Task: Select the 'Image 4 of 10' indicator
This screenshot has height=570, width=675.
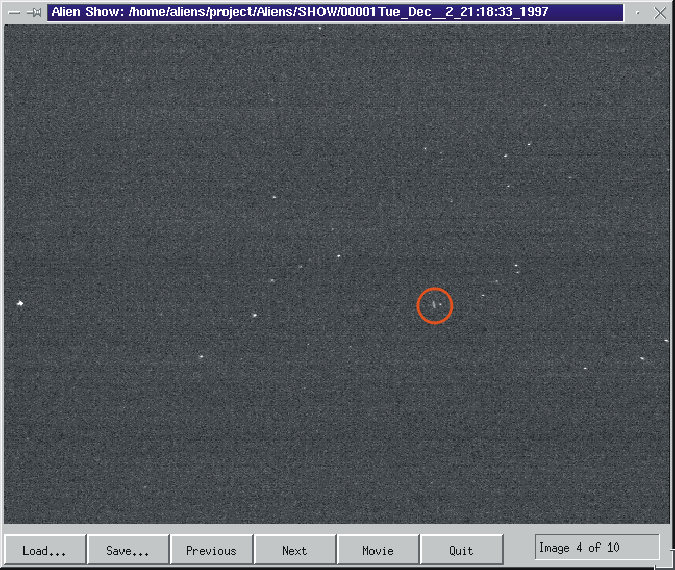Action: 597,547
